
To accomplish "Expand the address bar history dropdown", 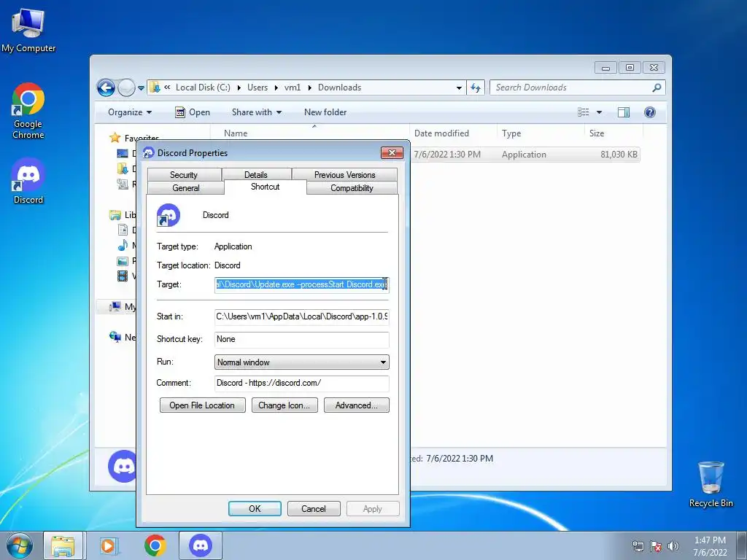I will 459,87.
